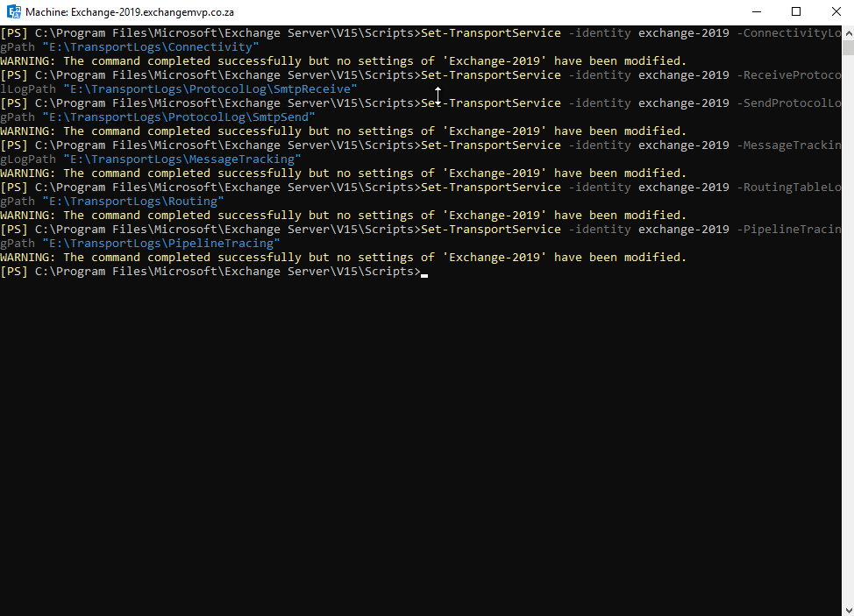Click the -PipelineTracin parameter text
The width and height of the screenshot is (854, 616).
(788, 229)
